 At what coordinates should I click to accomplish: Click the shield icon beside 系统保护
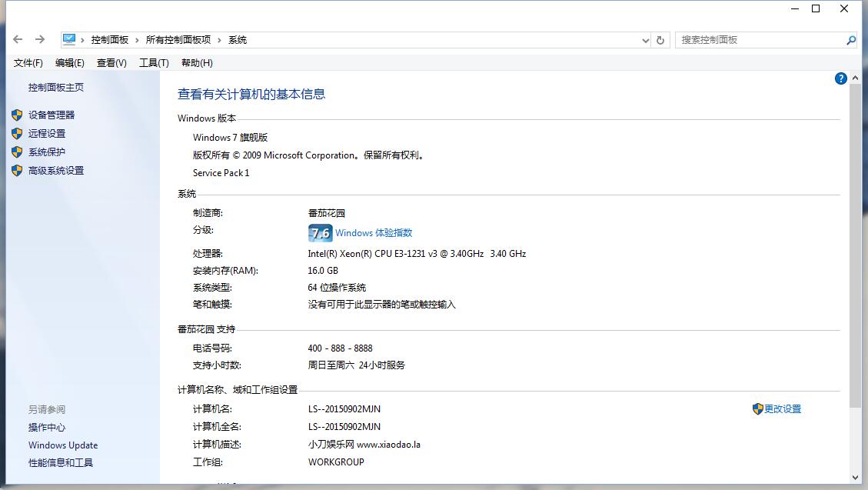[x=17, y=152]
